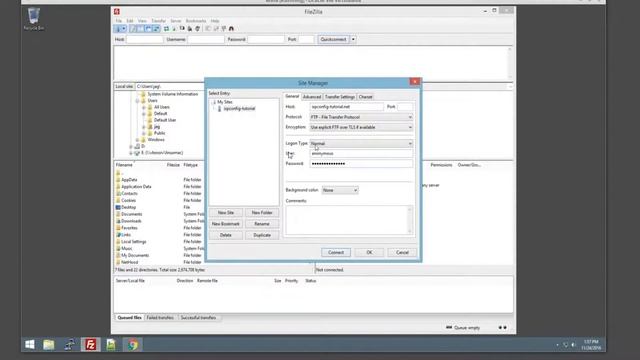
Task: Click the Refresh file lists toolbar icon
Action: click(166, 29)
